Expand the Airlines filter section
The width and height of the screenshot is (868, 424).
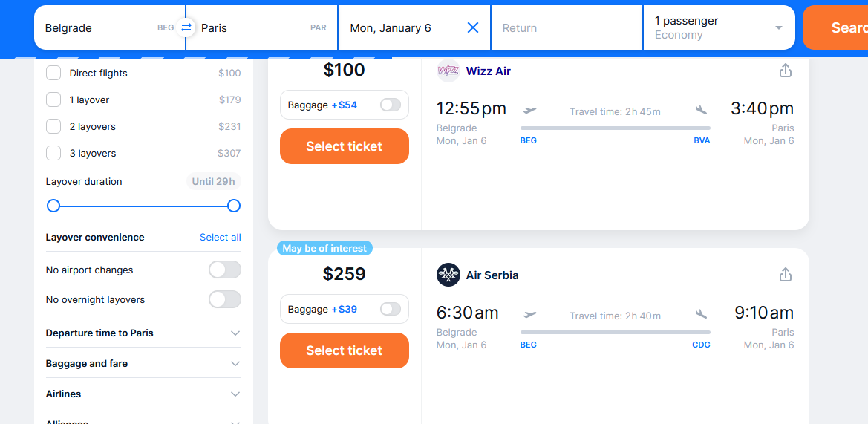coord(143,394)
